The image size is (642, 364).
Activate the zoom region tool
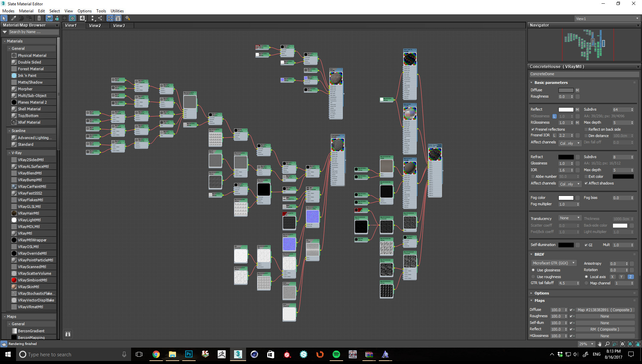click(615, 344)
